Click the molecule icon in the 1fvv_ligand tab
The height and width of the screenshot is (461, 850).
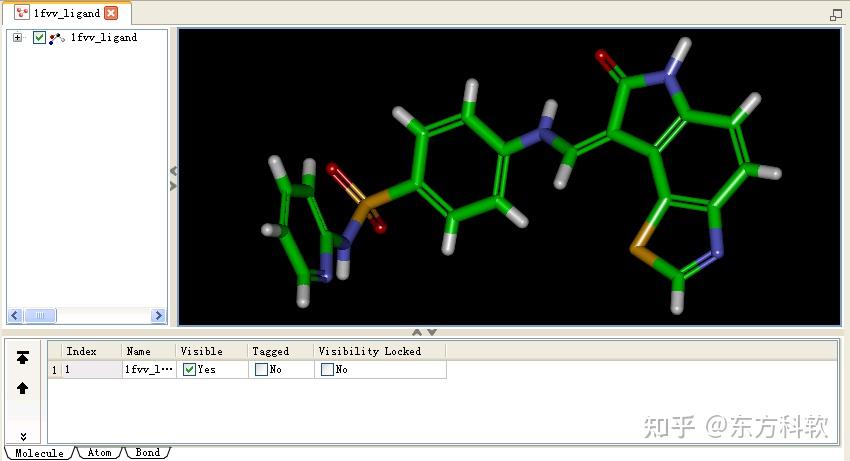click(21, 13)
